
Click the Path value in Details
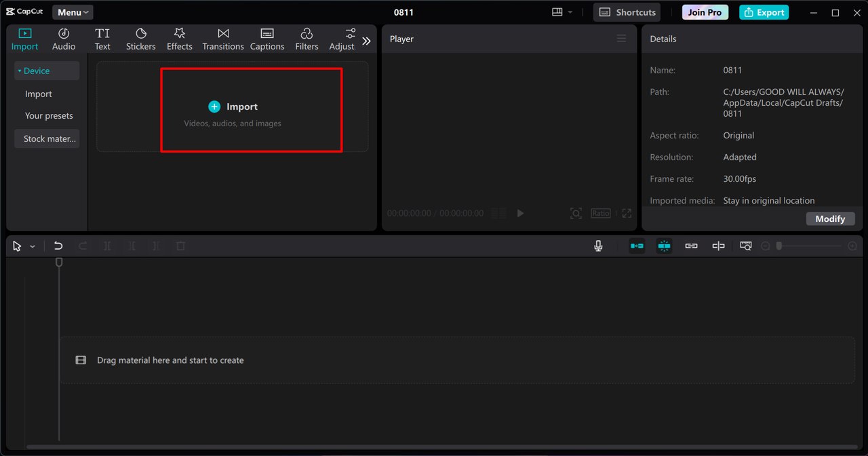pyautogui.click(x=783, y=102)
